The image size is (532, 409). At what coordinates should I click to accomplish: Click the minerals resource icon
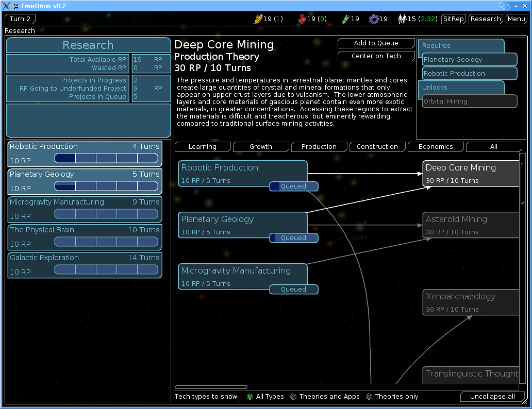click(x=302, y=19)
